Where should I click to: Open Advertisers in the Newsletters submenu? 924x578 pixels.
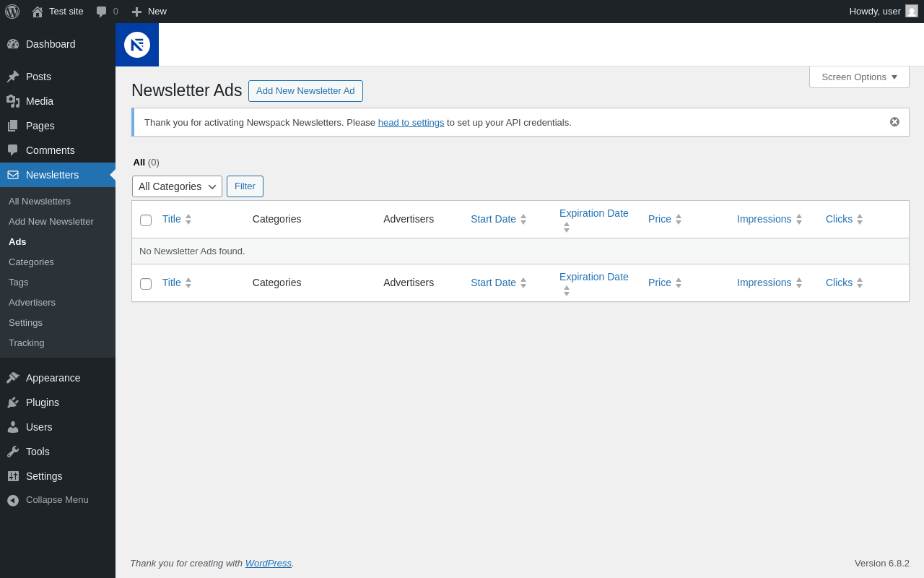point(32,302)
